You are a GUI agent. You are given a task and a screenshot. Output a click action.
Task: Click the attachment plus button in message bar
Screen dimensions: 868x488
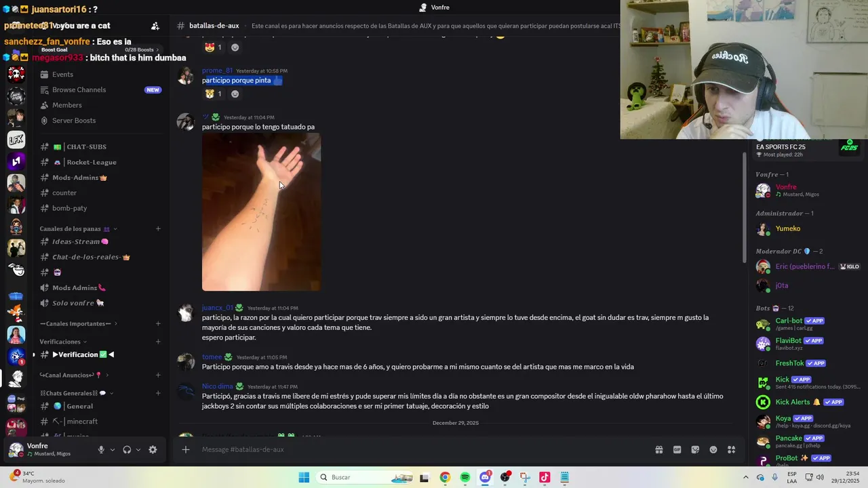(x=185, y=449)
